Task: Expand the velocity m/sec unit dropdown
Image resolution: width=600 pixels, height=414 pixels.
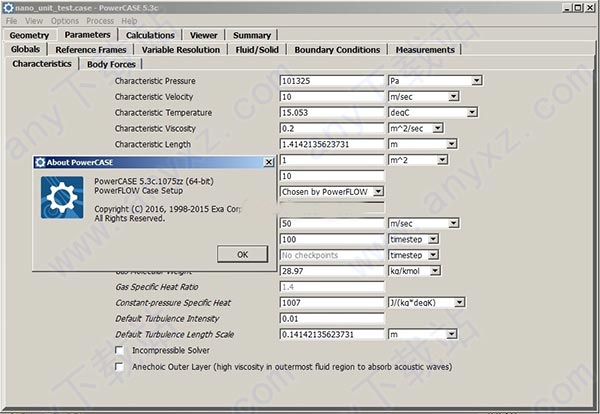Action: tap(453, 96)
